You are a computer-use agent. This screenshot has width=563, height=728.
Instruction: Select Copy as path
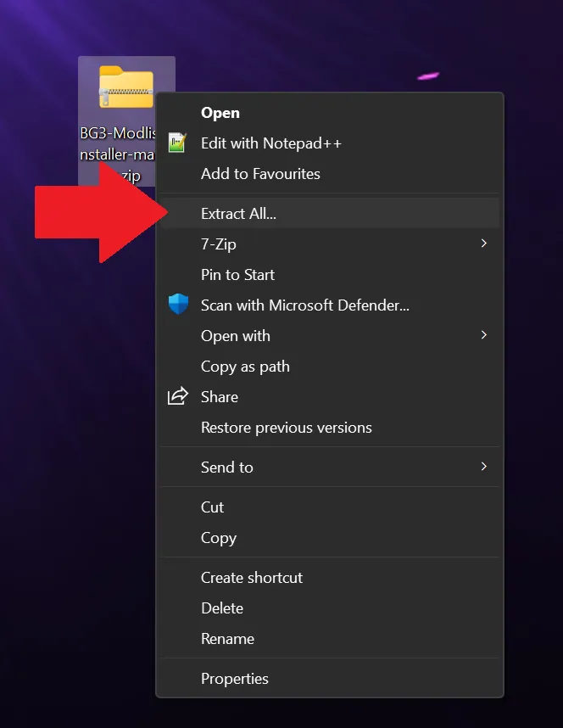tap(330, 367)
